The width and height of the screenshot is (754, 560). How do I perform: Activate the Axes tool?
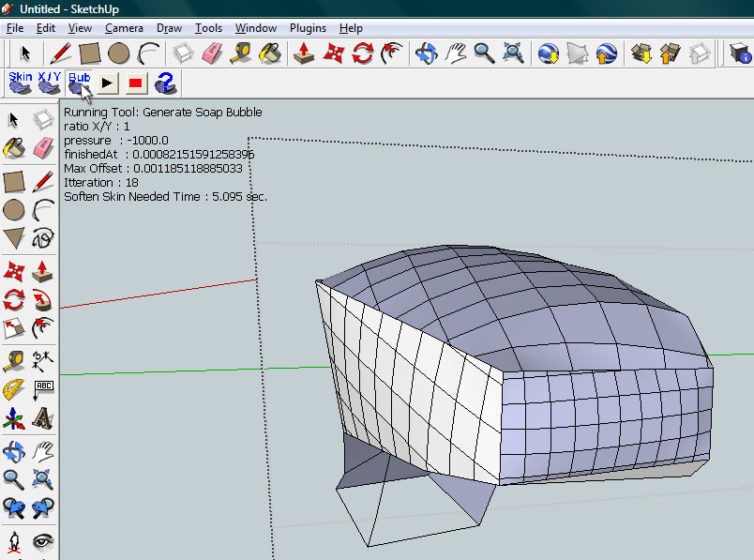coord(14,419)
